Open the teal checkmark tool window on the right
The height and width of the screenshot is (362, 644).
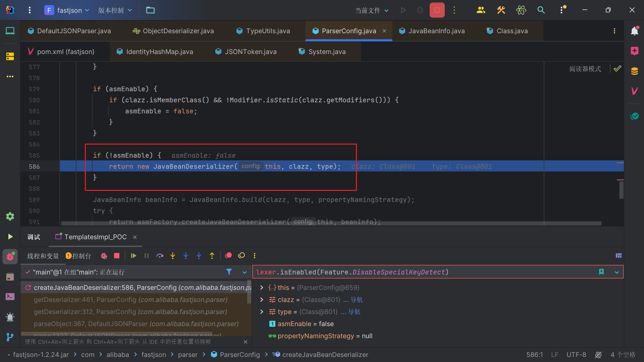(x=634, y=116)
